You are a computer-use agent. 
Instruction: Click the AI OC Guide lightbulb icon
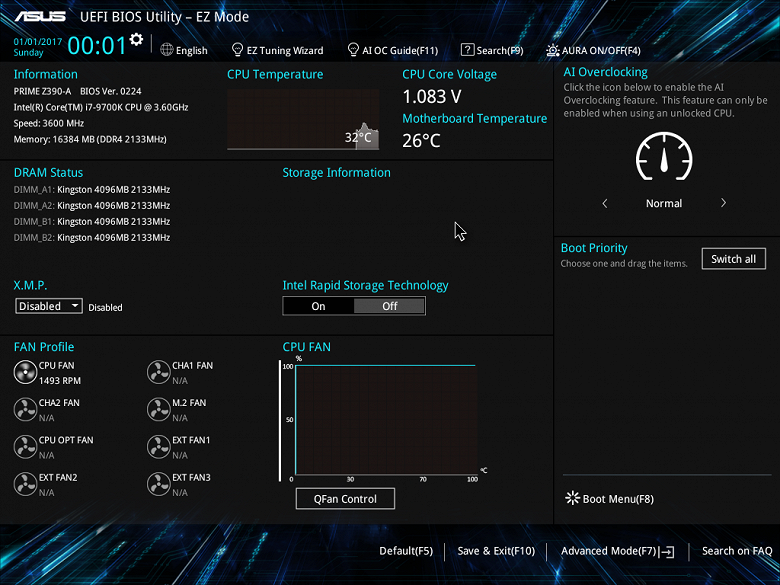(x=353, y=50)
